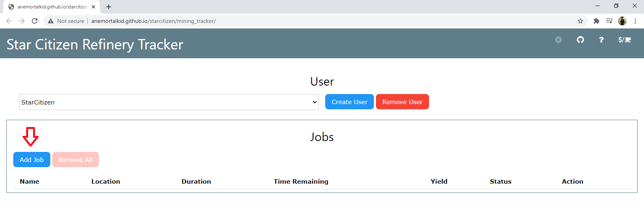Image resolution: width=644 pixels, height=217 pixels.
Task: Click the Name column header
Action: [x=30, y=182]
